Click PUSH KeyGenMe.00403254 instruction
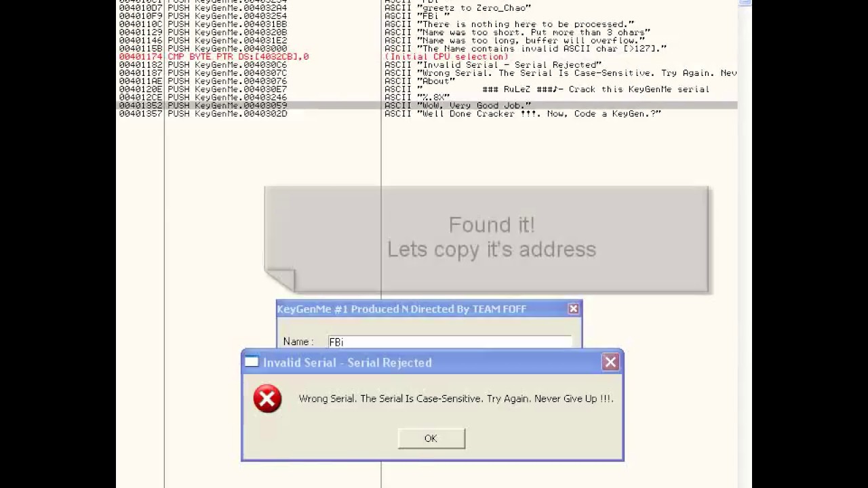This screenshot has height=488, width=868. (227, 16)
